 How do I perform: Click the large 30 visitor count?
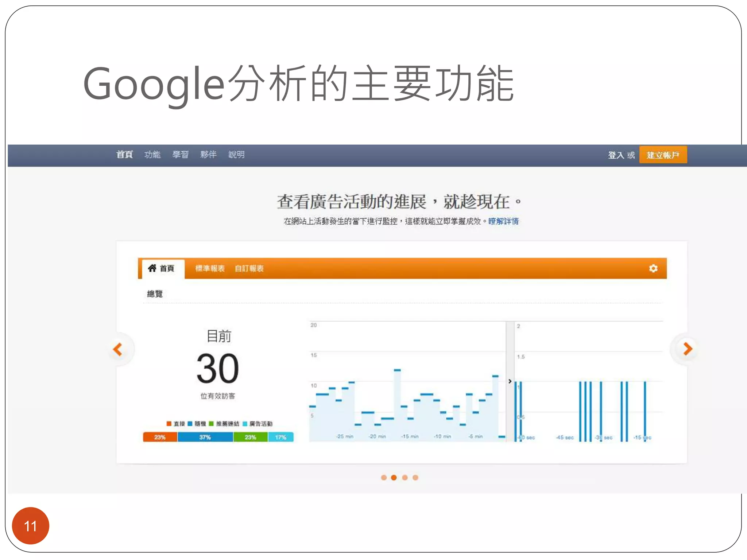tap(218, 369)
